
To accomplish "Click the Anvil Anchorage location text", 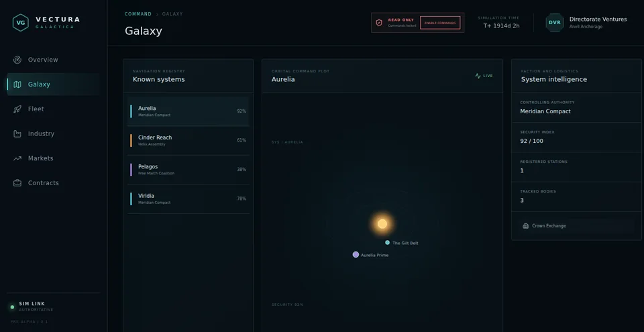I will [x=586, y=27].
